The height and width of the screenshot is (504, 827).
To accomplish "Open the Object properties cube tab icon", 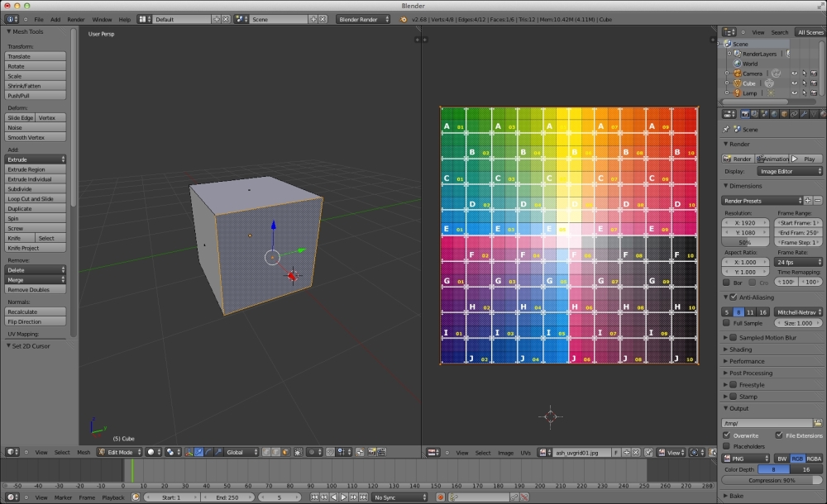I will tap(784, 114).
